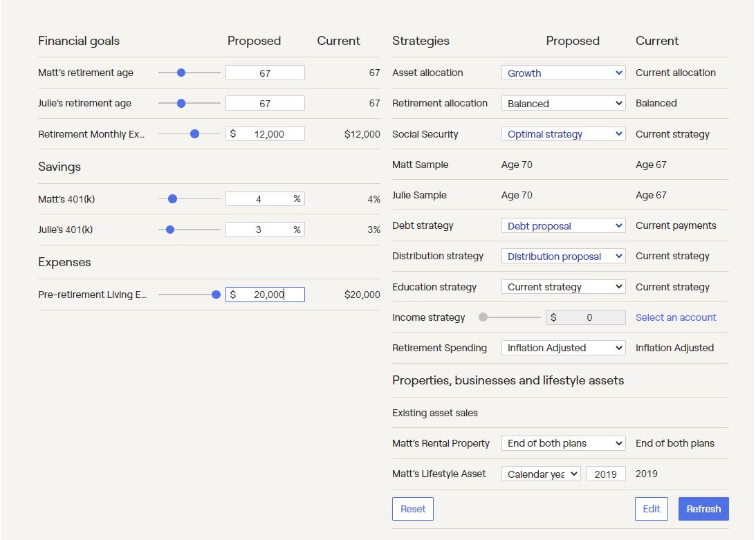Click the Refresh button
The width and height of the screenshot is (756, 540).
pos(703,509)
